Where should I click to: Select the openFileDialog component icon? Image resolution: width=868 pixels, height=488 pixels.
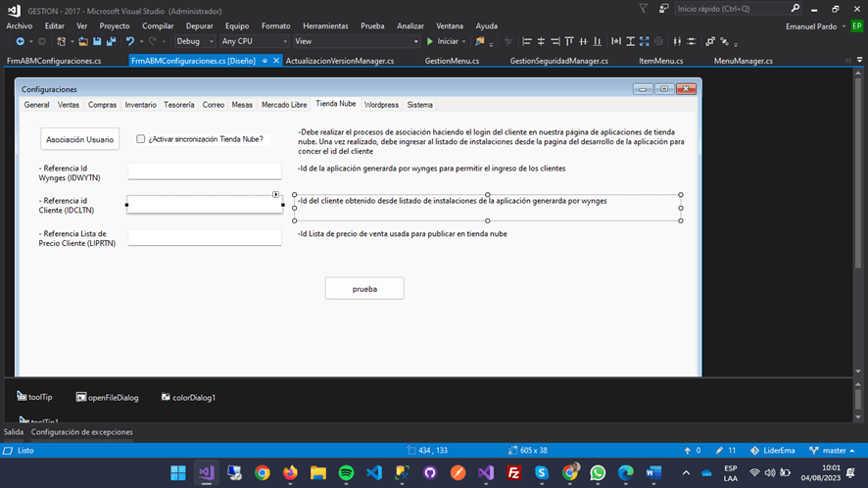click(81, 397)
